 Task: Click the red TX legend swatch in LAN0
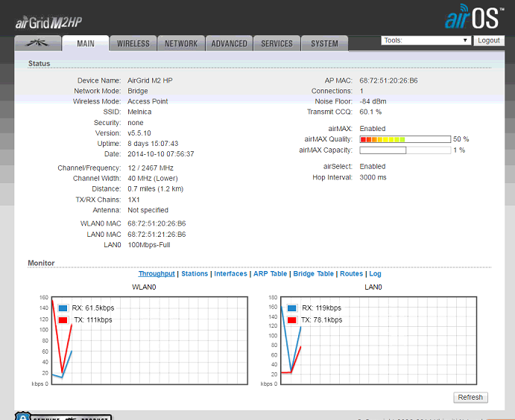point(291,320)
